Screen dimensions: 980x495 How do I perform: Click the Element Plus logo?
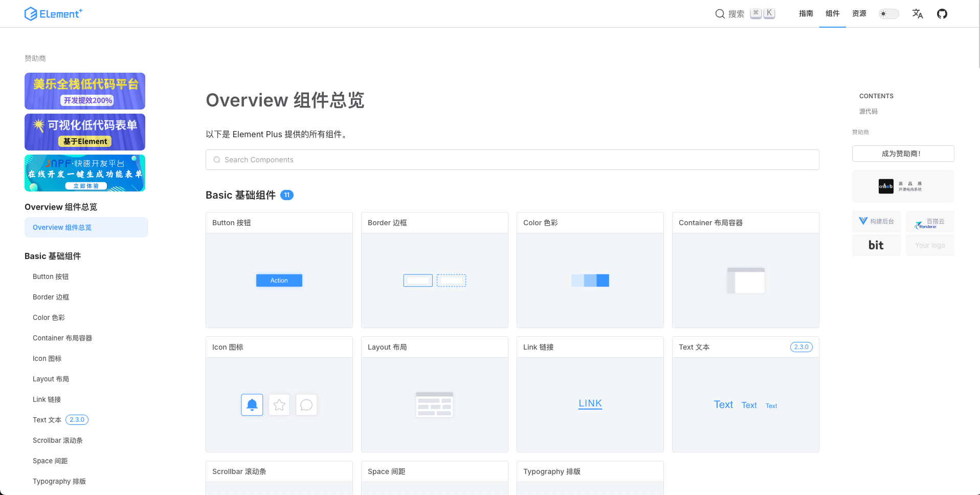(x=53, y=14)
